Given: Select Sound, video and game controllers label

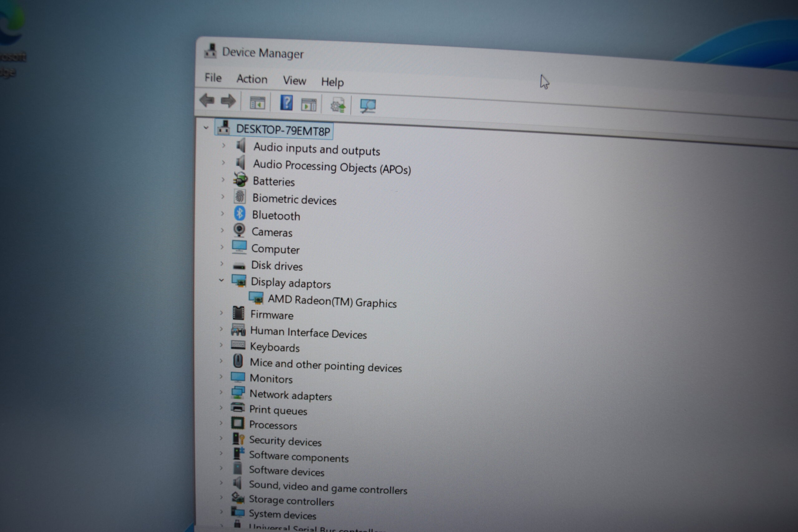Looking at the screenshot, I should tap(328, 487).
